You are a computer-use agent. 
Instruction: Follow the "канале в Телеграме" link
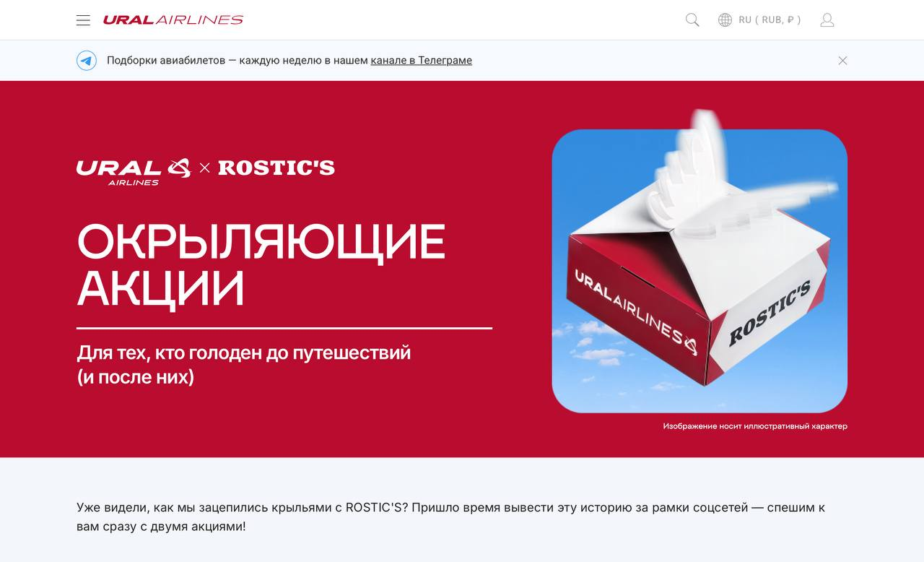(x=422, y=61)
